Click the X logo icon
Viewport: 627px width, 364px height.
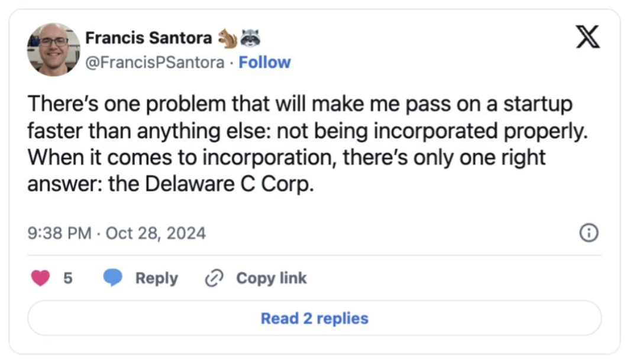tap(587, 37)
